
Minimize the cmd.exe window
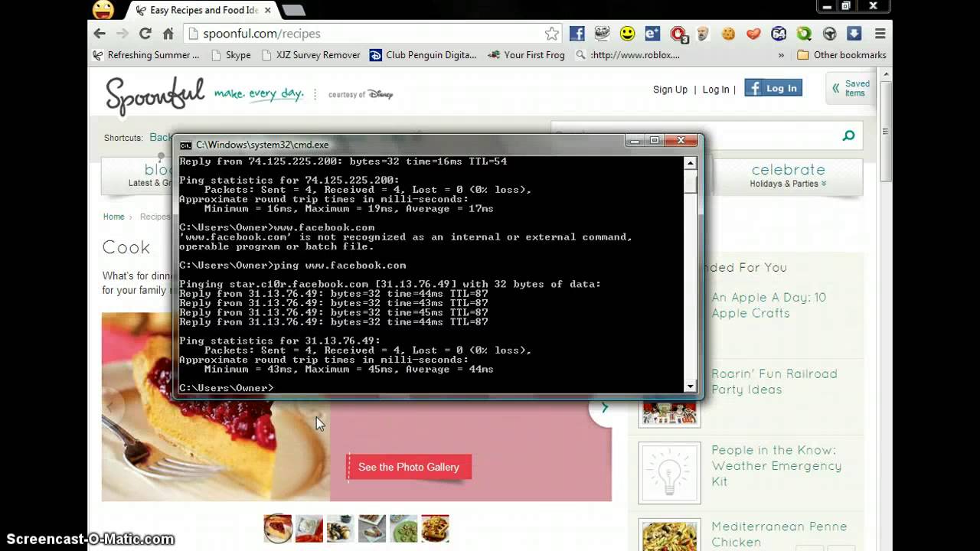634,140
